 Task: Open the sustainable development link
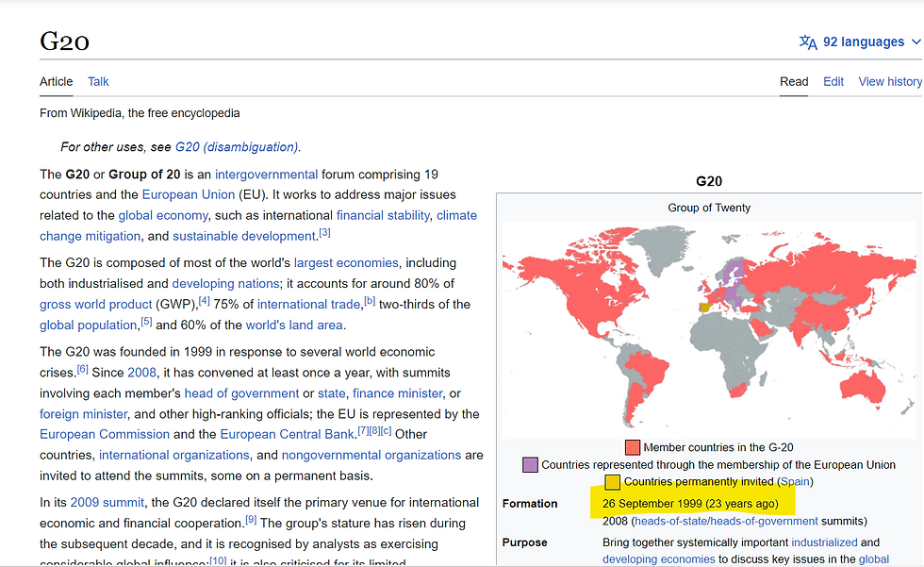click(x=244, y=237)
